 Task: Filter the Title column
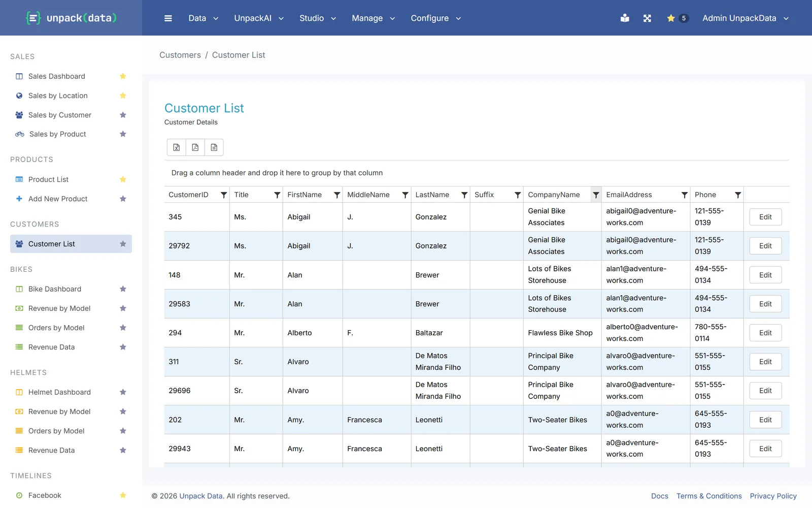[x=277, y=195]
